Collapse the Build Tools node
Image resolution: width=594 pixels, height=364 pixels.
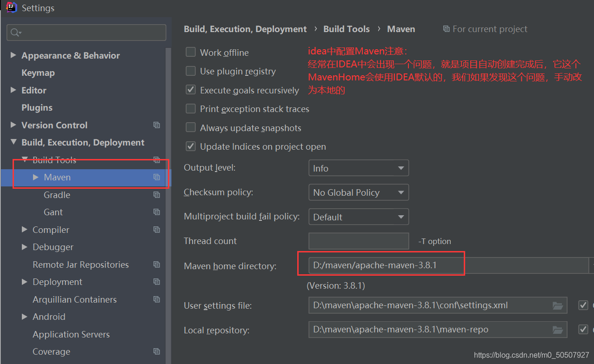point(24,160)
